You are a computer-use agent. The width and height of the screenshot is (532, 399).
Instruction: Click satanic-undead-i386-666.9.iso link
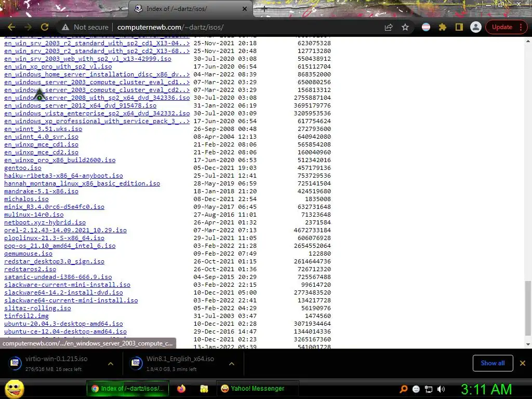[x=58, y=277]
